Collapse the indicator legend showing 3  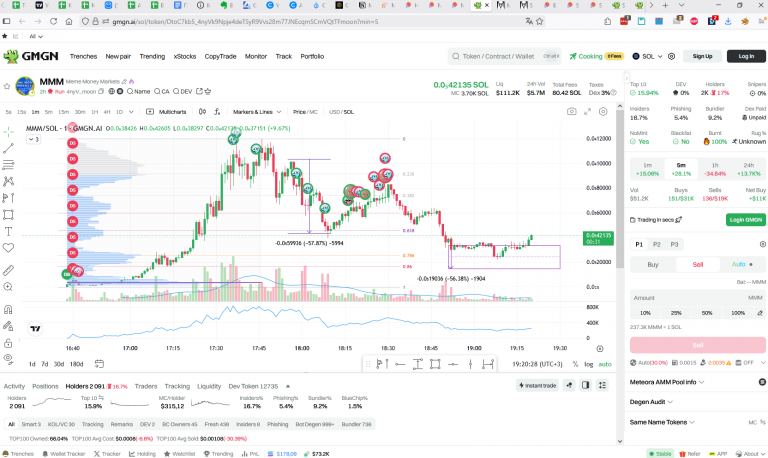(x=33, y=139)
